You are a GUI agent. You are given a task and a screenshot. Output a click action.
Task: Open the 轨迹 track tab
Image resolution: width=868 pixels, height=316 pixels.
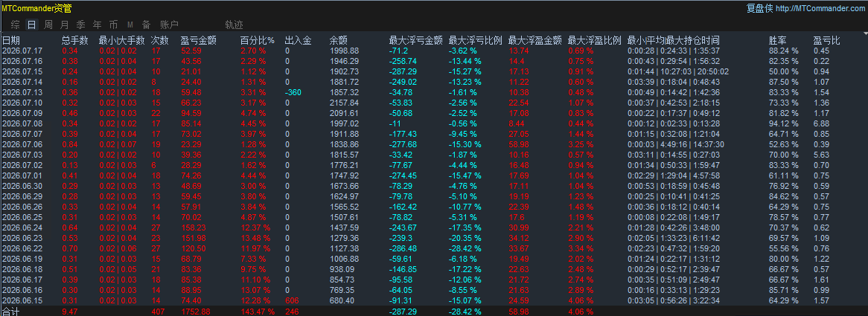[x=234, y=25]
